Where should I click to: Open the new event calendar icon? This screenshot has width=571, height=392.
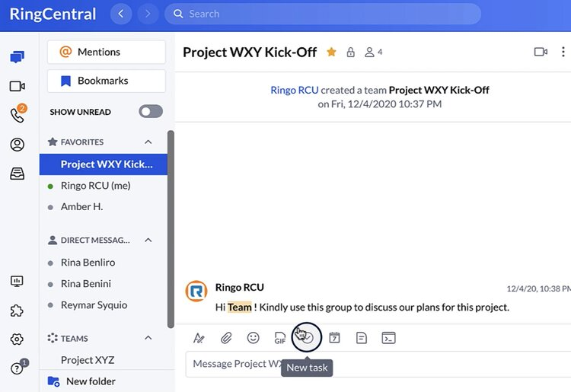point(334,338)
